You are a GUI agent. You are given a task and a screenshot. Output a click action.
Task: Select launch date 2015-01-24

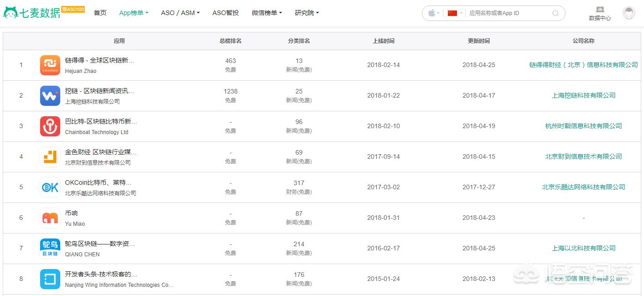[384, 279]
